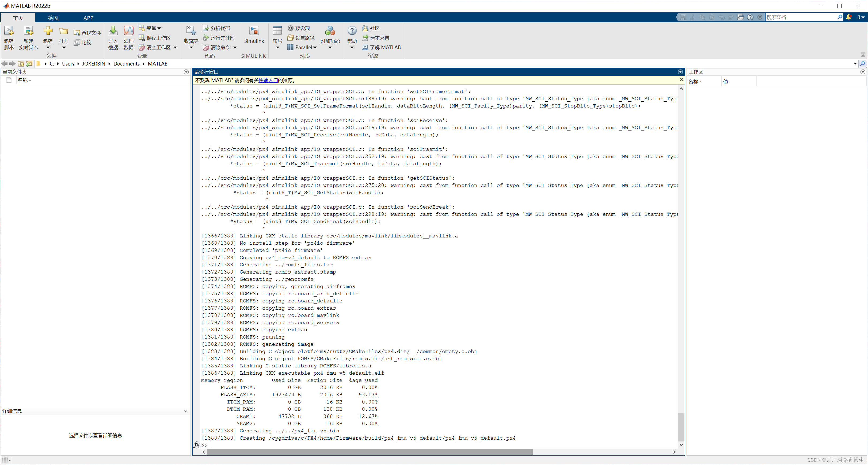The width and height of the screenshot is (868, 465).
Task: Collapse the 详细信息 panel
Action: (x=186, y=411)
